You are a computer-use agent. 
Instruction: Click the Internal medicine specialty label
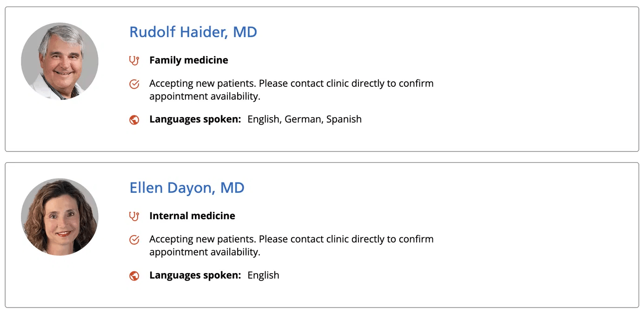(x=192, y=216)
